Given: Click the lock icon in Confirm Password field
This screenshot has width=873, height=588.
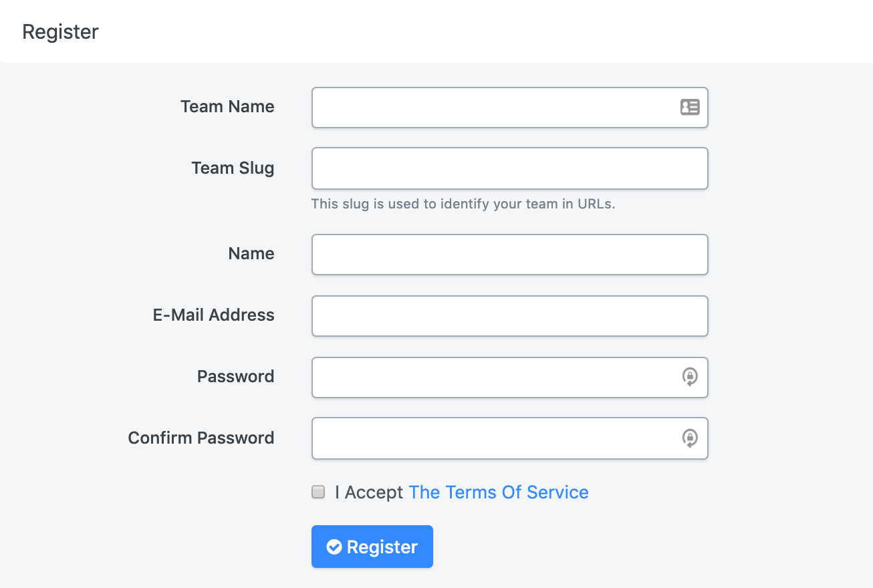Looking at the screenshot, I should 690,438.
